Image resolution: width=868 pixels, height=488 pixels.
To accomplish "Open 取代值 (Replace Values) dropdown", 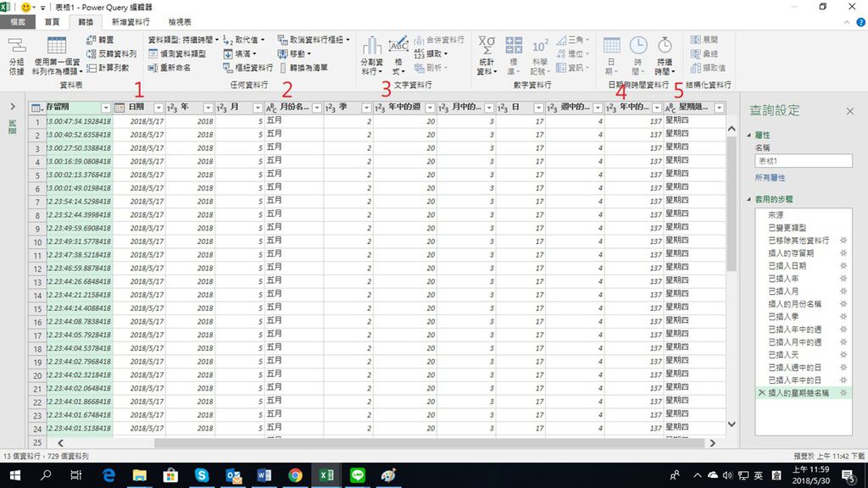I will [243, 40].
